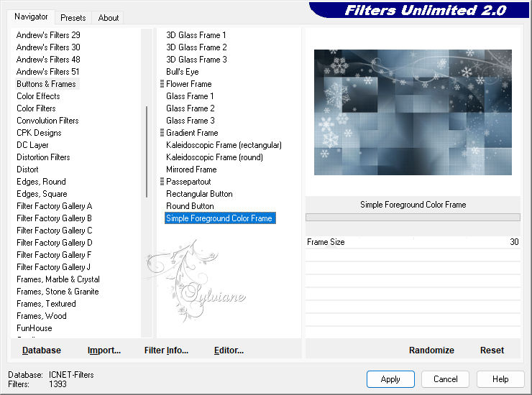The image size is (532, 395).
Task: Select Frames, Wood category
Action: (x=42, y=316)
